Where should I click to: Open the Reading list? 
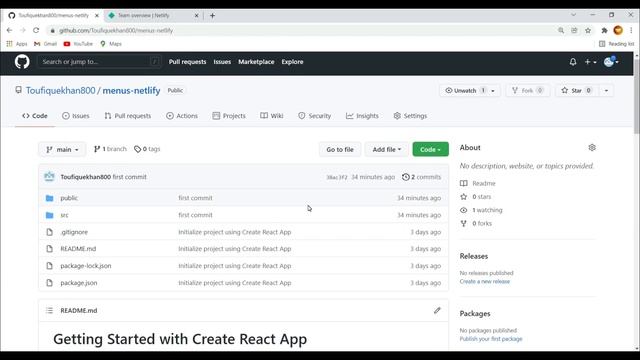point(616,44)
